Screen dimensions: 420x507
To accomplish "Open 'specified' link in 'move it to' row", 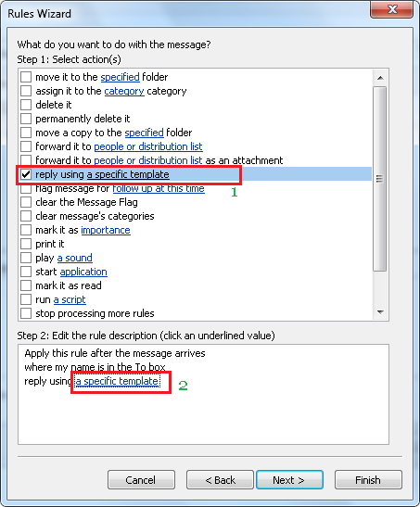I will [x=120, y=77].
